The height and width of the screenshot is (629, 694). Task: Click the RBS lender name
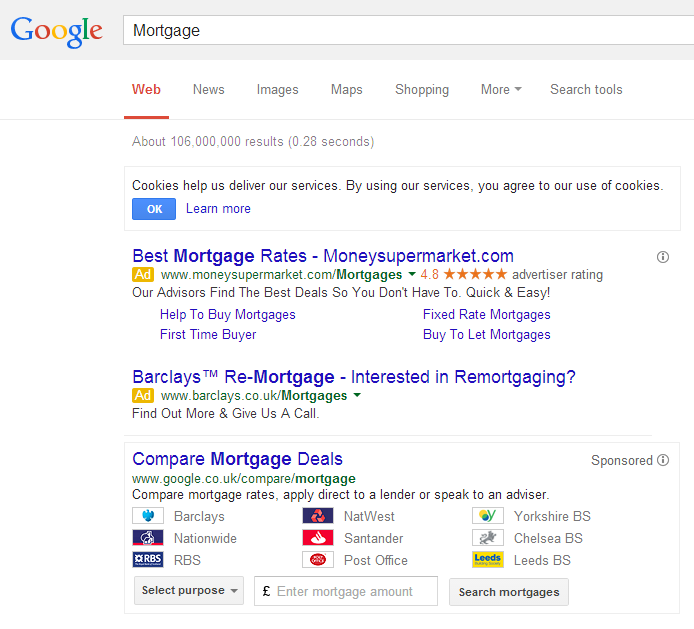pyautogui.click(x=187, y=560)
